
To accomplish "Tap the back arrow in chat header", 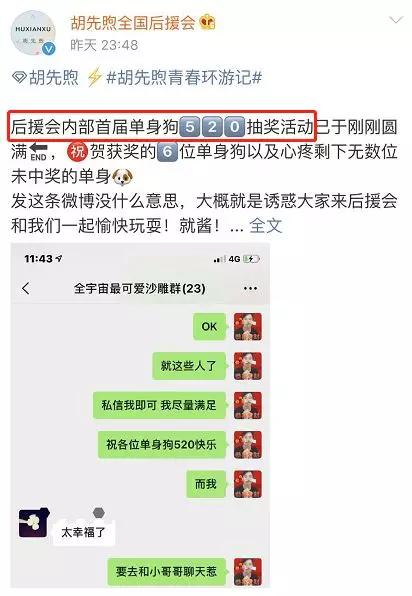I will [x=26, y=288].
